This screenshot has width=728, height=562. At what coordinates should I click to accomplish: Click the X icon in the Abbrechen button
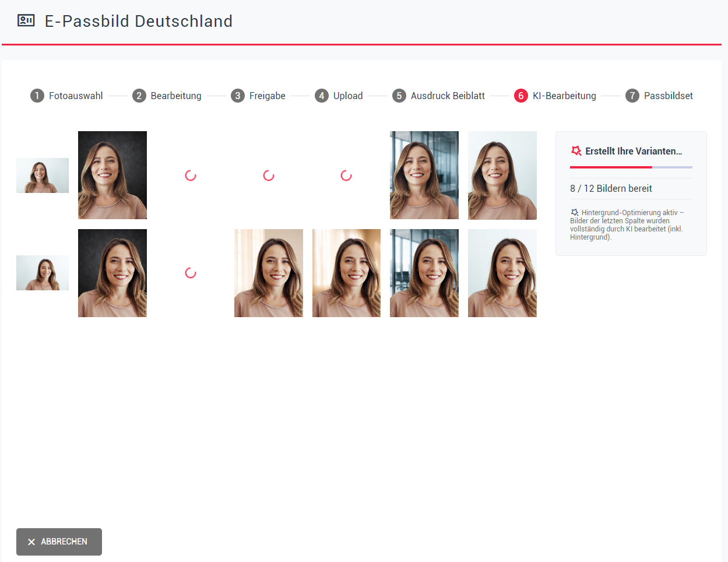click(x=31, y=542)
